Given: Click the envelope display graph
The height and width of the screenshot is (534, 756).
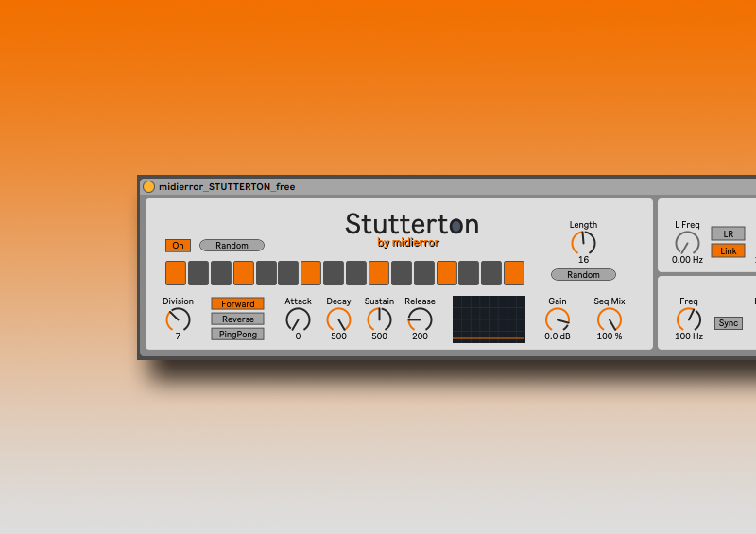Looking at the screenshot, I should pos(489,319).
